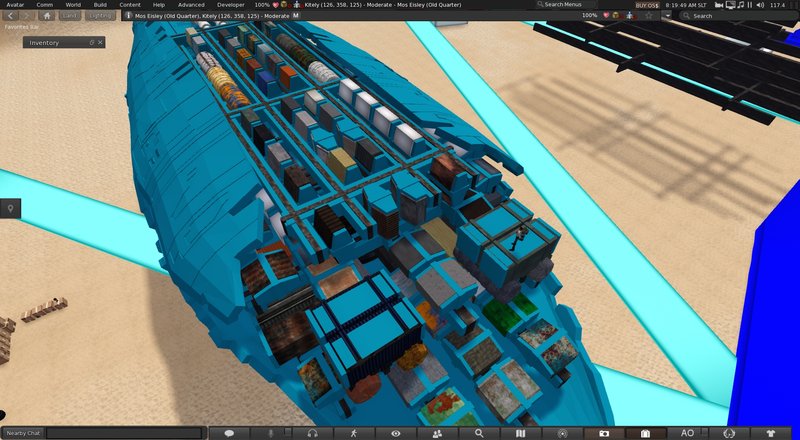Toggle the voice lock checkbox beside microphone
Image resolution: width=800 pixels, height=440 pixels.
[x=287, y=432]
